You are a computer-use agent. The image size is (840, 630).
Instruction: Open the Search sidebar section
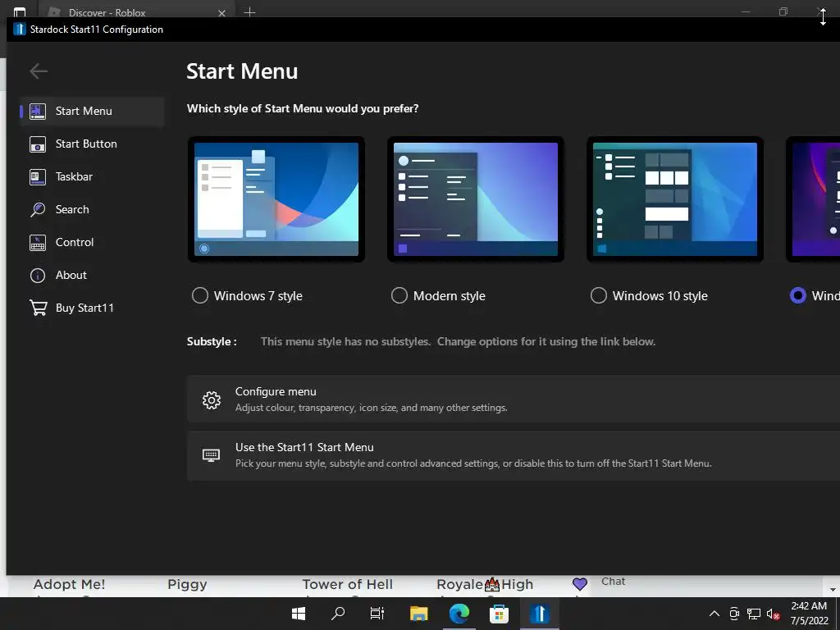[x=92, y=209]
